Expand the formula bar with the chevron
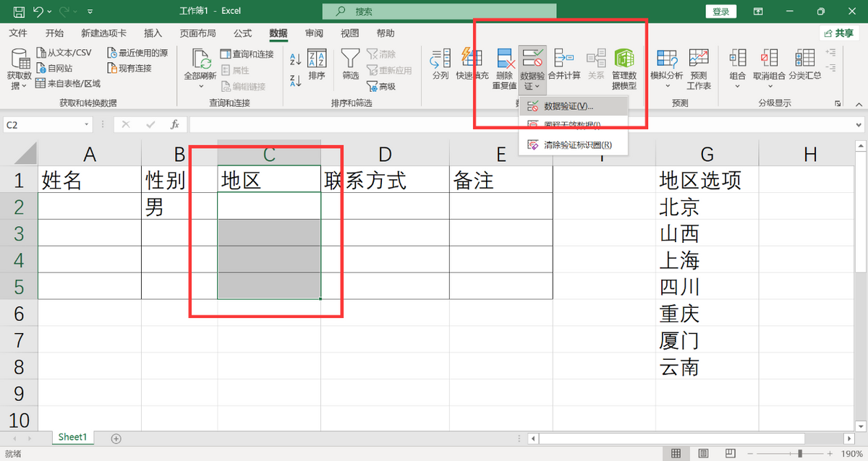The image size is (868, 461). (x=859, y=124)
